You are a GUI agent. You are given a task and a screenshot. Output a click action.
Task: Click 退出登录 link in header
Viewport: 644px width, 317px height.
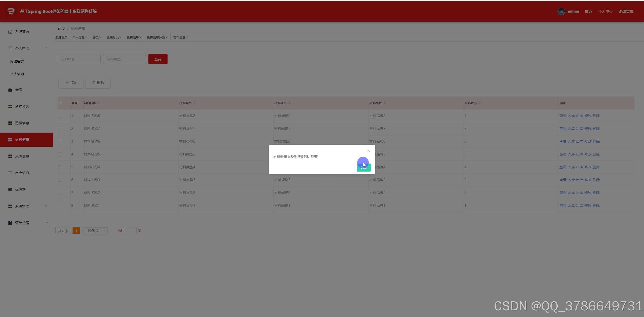(x=626, y=11)
